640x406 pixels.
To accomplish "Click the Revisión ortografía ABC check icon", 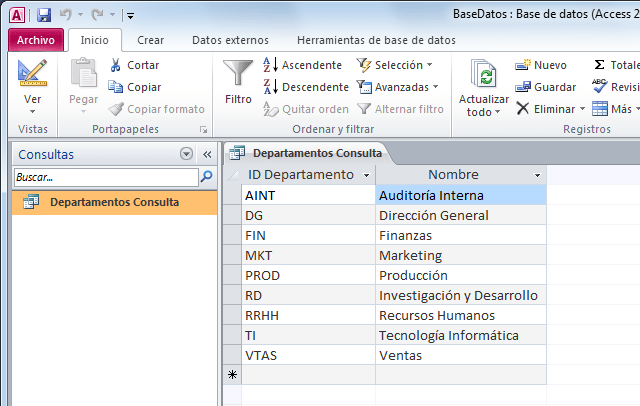I will [x=600, y=86].
